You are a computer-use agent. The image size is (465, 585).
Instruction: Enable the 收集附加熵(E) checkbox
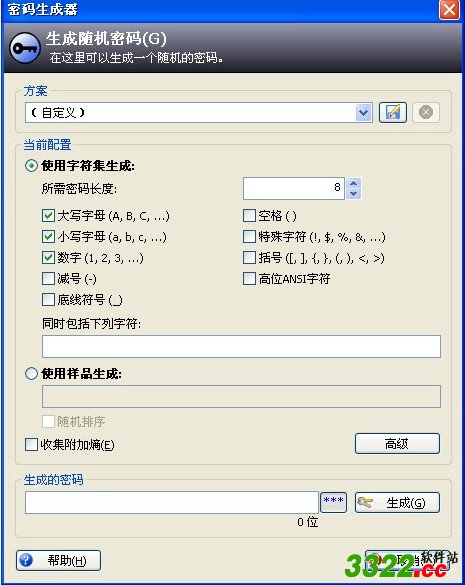click(31, 444)
